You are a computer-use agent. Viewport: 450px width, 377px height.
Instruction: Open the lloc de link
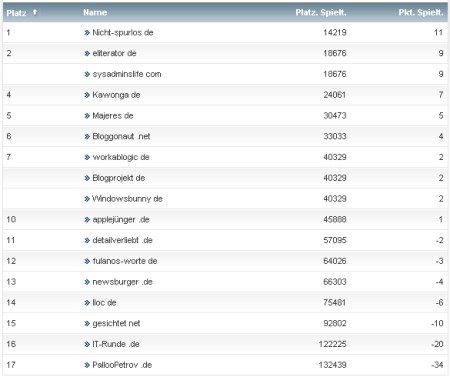click(104, 303)
